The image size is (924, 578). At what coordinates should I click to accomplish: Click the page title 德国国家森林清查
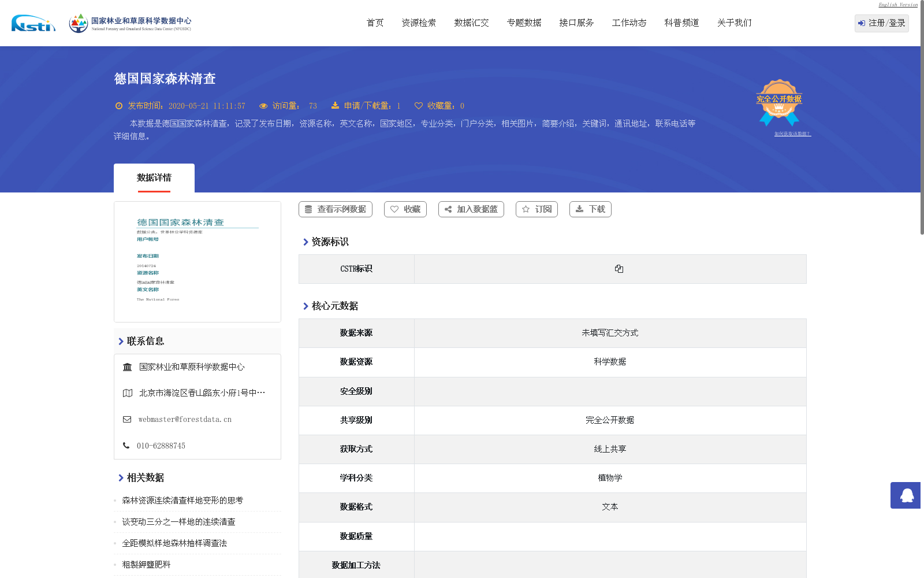click(165, 79)
